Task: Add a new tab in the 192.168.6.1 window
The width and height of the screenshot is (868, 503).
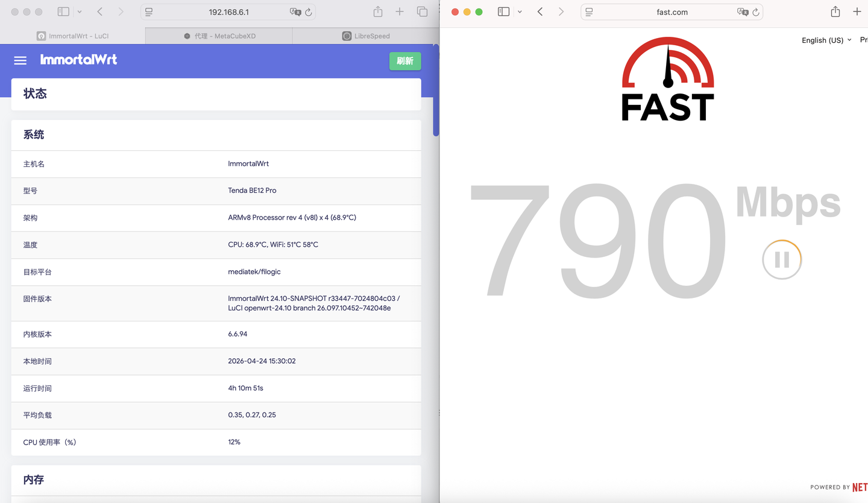Action: pos(400,11)
